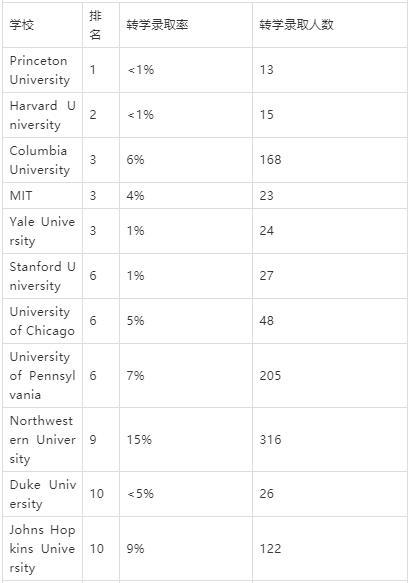Select the Stanford University cell
This screenshot has width=410, height=583.
(x=42, y=276)
